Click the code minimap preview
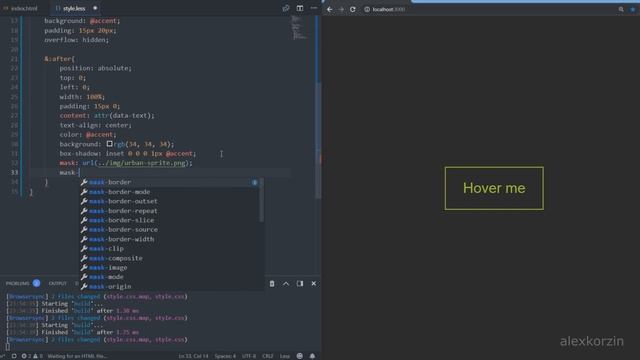The width and height of the screenshot is (640, 360). coord(299,28)
